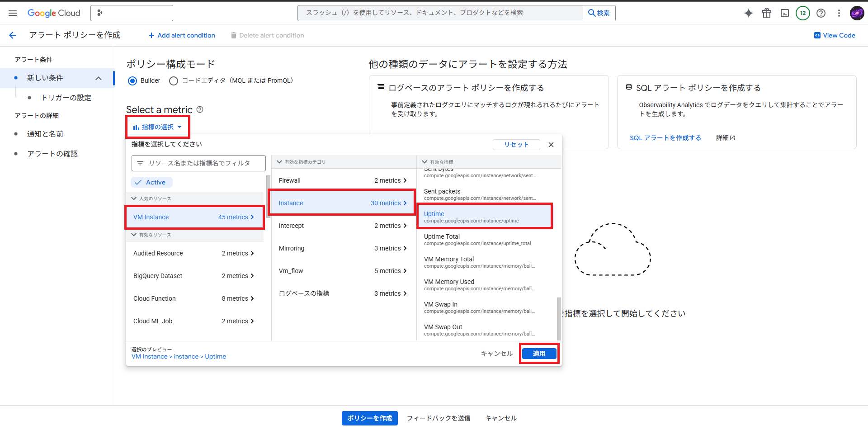Open the SQL アラートを作成する link
This screenshot has height=430, width=868.
tap(665, 138)
